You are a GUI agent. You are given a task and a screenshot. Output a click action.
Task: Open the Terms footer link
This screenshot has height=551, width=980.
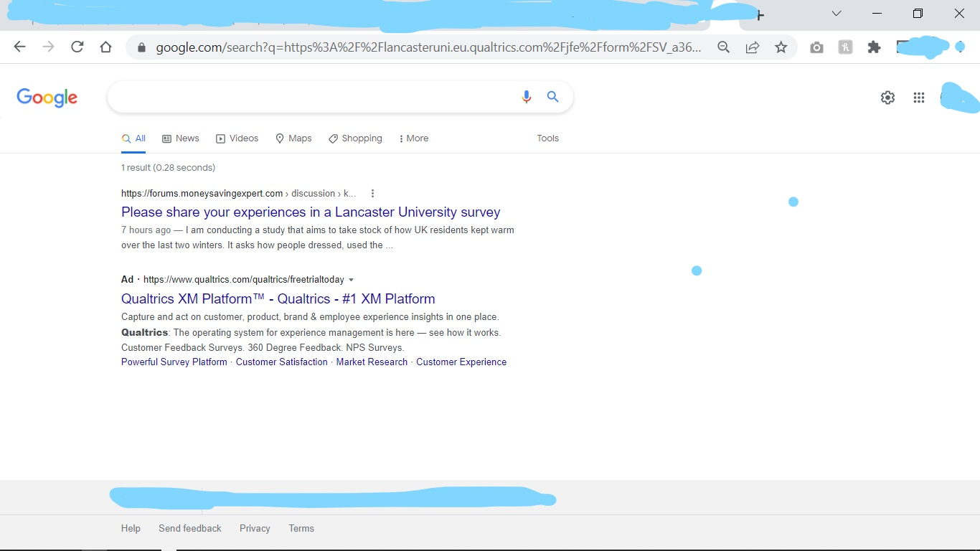tap(301, 529)
